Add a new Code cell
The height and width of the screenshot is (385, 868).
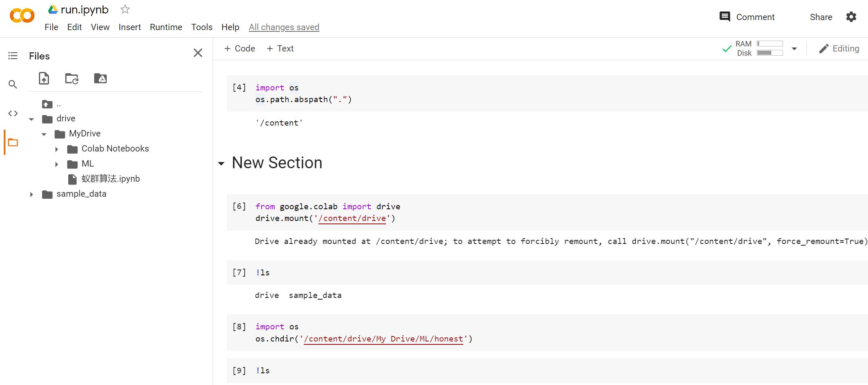[239, 49]
